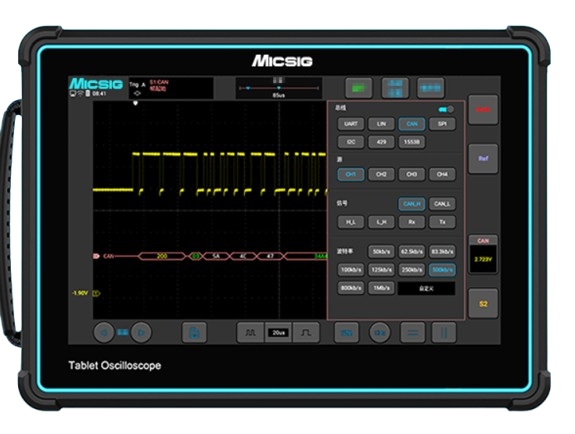Select the UART bus type
This screenshot has height=434, width=575.
351,124
